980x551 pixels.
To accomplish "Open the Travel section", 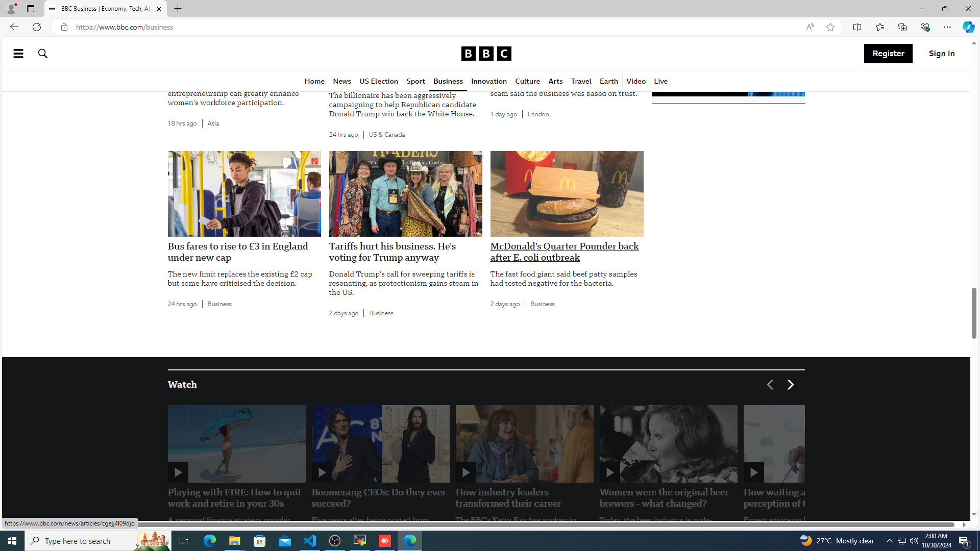I will pos(581,81).
